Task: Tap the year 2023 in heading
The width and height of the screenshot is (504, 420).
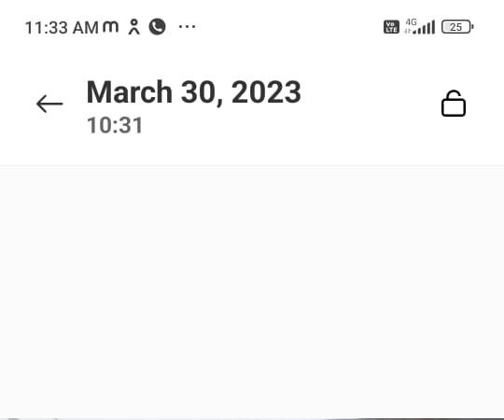Action: 266,91
